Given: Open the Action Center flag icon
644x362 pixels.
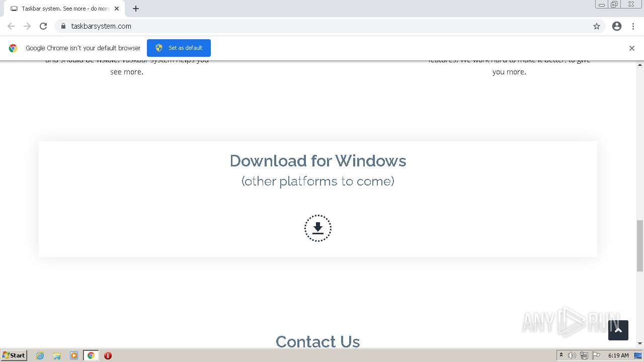Looking at the screenshot, I should point(596,355).
